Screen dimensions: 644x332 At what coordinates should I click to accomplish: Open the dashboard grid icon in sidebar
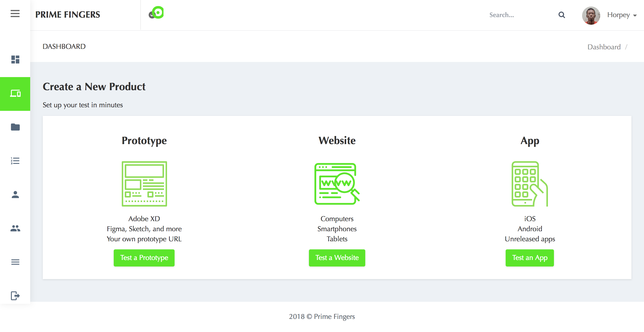click(x=15, y=59)
